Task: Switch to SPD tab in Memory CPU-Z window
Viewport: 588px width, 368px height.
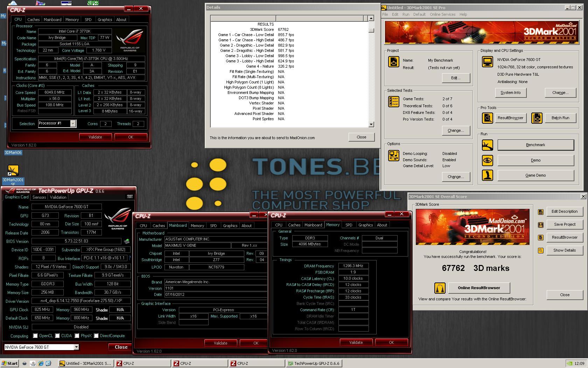Action: click(349, 225)
